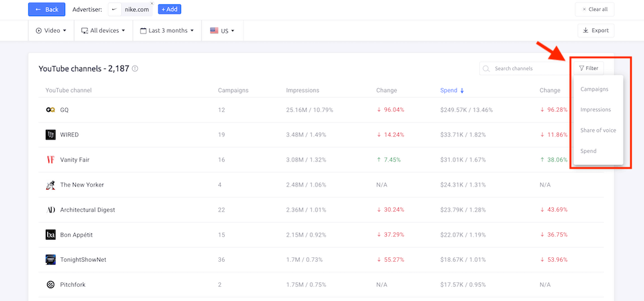Click the Pitchfork logo icon
Viewport: 644px width, 301px height.
(51, 285)
